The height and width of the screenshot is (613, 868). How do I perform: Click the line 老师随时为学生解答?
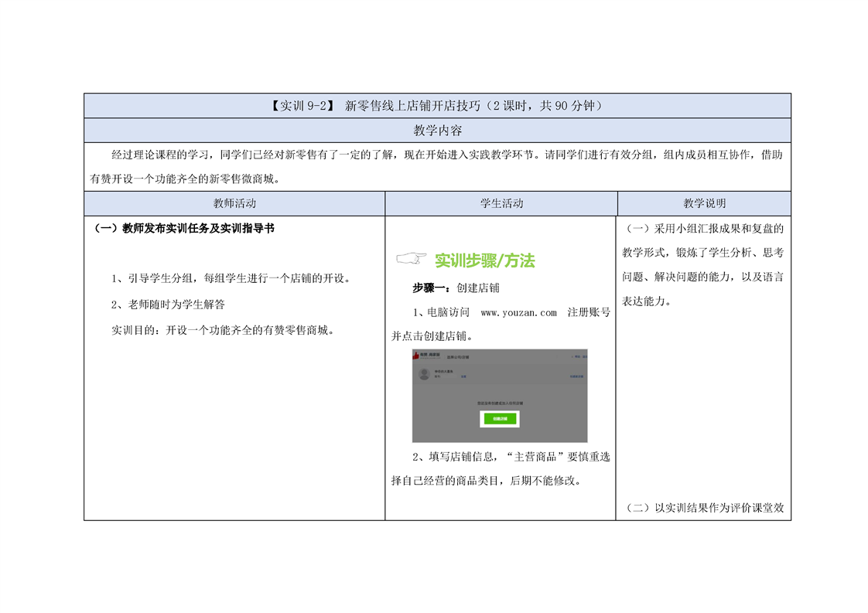pos(168,305)
